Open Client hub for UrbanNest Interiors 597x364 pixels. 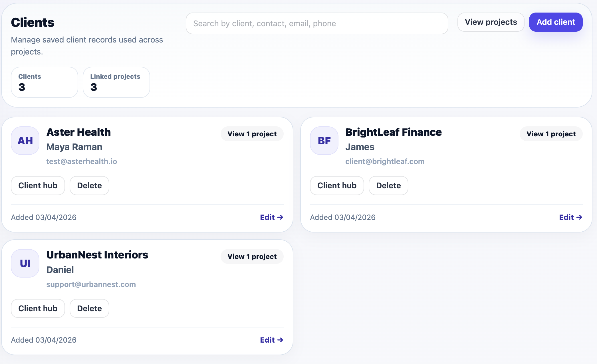[38, 308]
